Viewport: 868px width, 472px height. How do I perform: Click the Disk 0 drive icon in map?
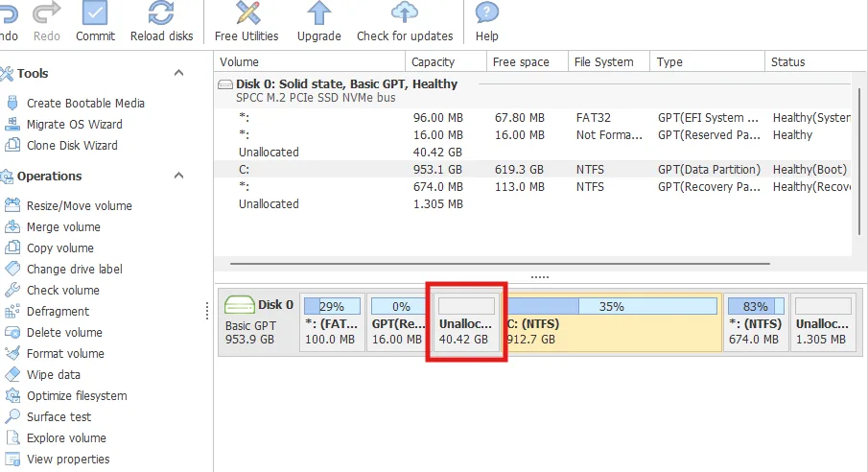239,305
